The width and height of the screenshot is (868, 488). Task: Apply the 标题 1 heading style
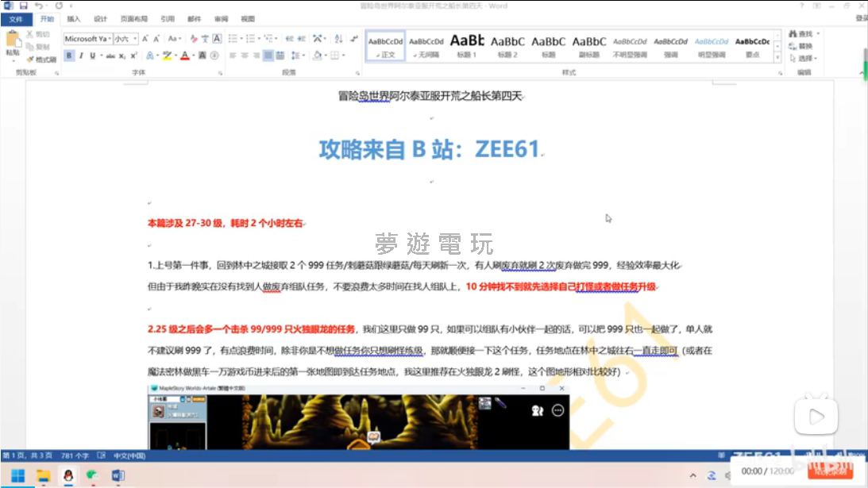coord(467,44)
